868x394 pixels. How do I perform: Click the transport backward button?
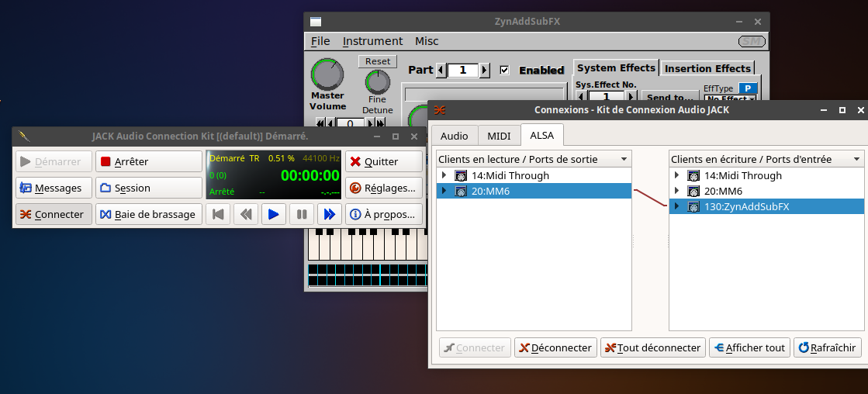coord(246,214)
